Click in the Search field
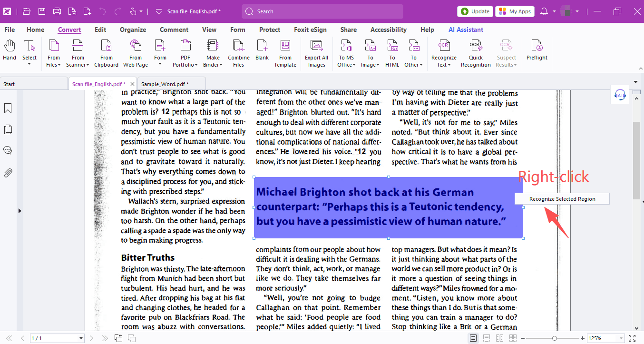This screenshot has width=644, height=344. coord(322,11)
